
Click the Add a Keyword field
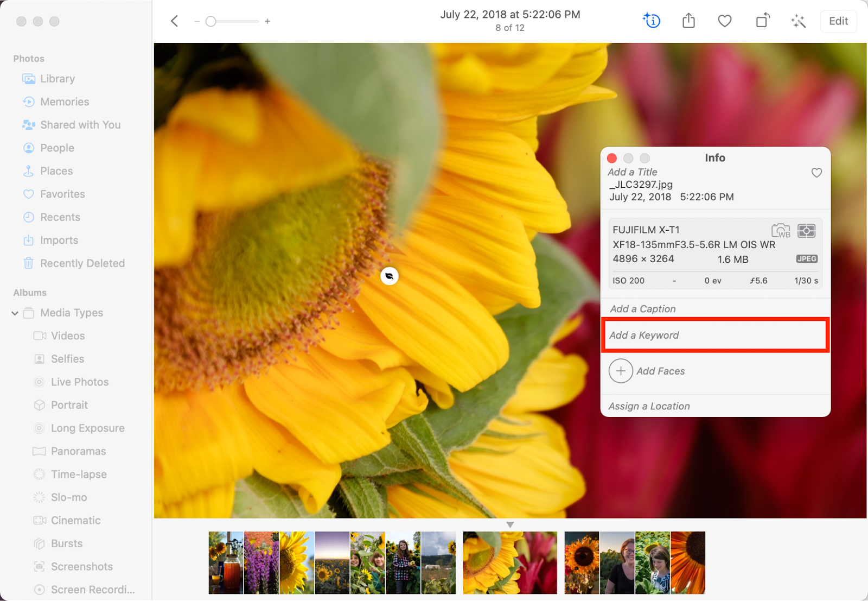715,336
